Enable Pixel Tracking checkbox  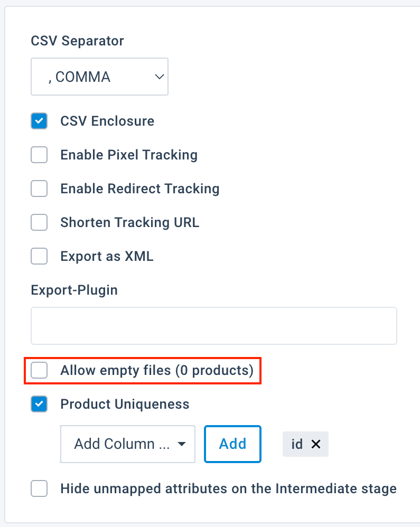(39, 155)
